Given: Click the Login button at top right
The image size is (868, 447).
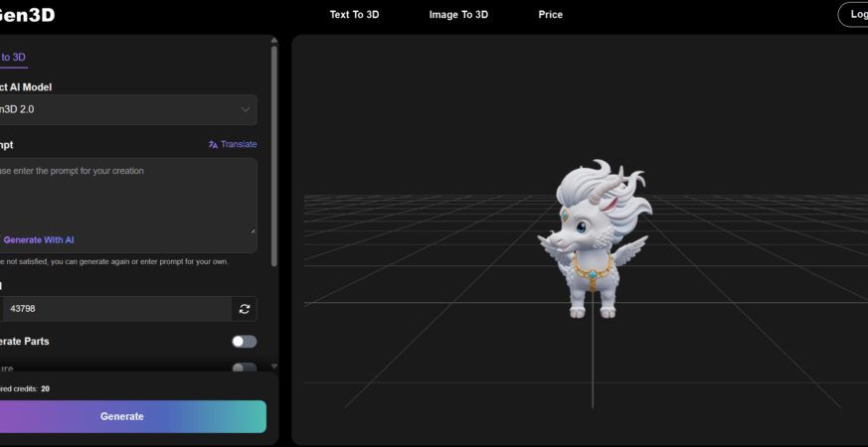Looking at the screenshot, I should click(x=853, y=15).
